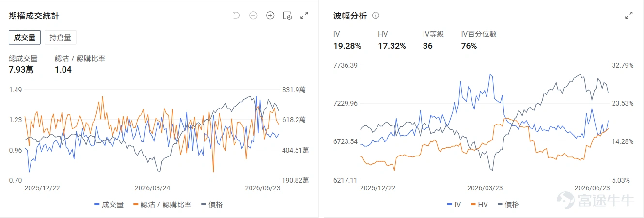Screen dimensions: 644x218
Task: Click the 總成交量 value 7.93萬
Action: (21, 70)
